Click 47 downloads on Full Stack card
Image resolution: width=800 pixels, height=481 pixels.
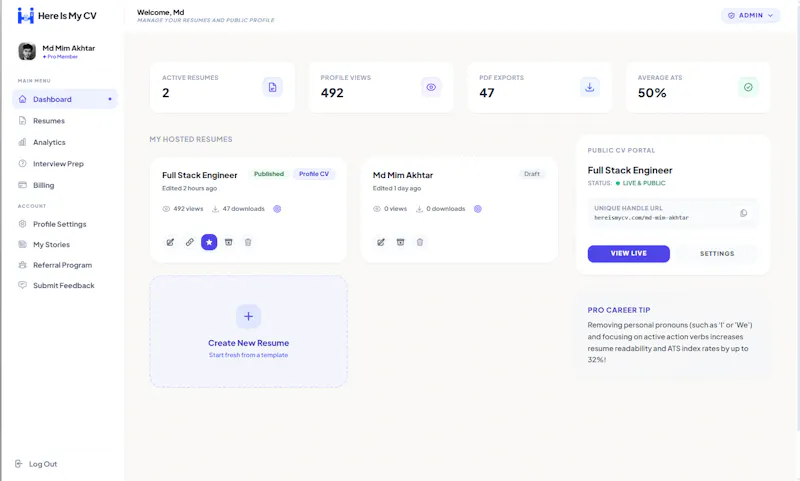pos(238,209)
